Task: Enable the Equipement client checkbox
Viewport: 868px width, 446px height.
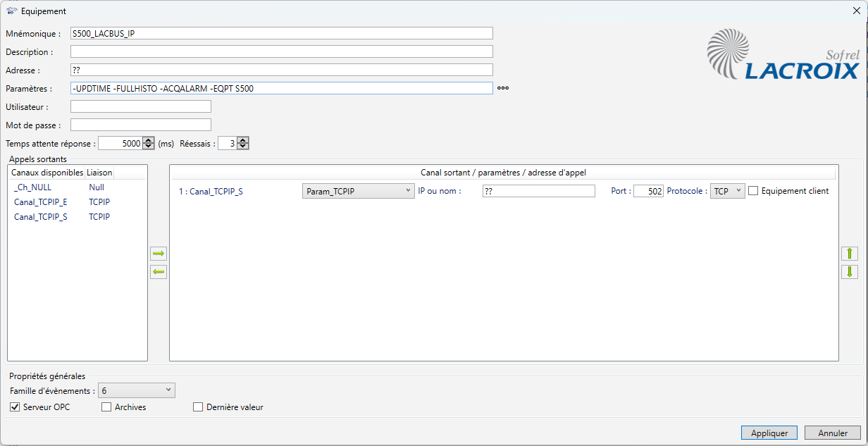Action: coord(753,191)
